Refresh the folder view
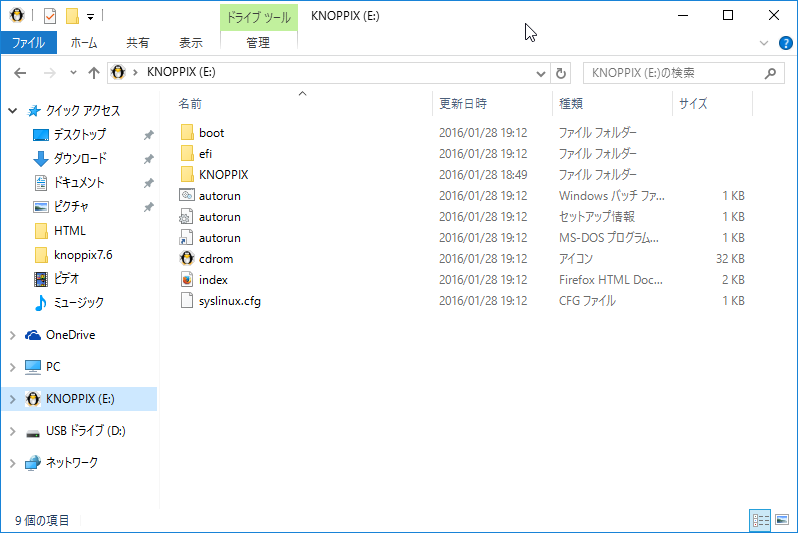Screen dimensions: 798x533 (561, 73)
